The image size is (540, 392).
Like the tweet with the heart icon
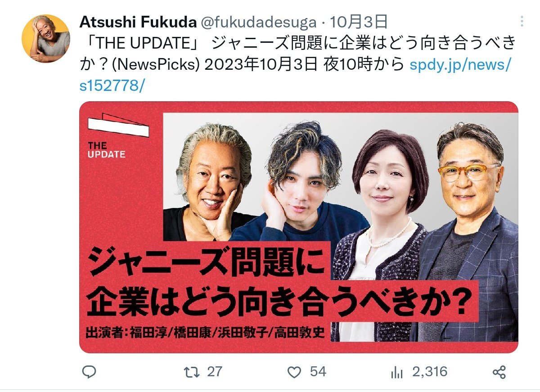tap(294, 372)
